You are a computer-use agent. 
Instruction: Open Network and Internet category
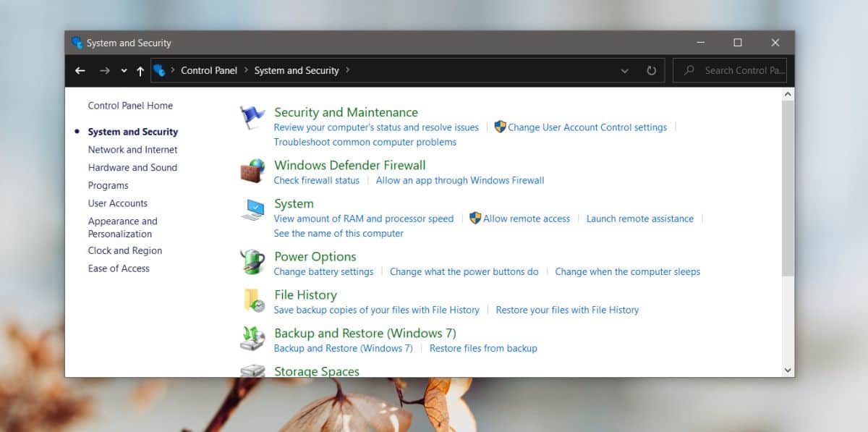[132, 150]
